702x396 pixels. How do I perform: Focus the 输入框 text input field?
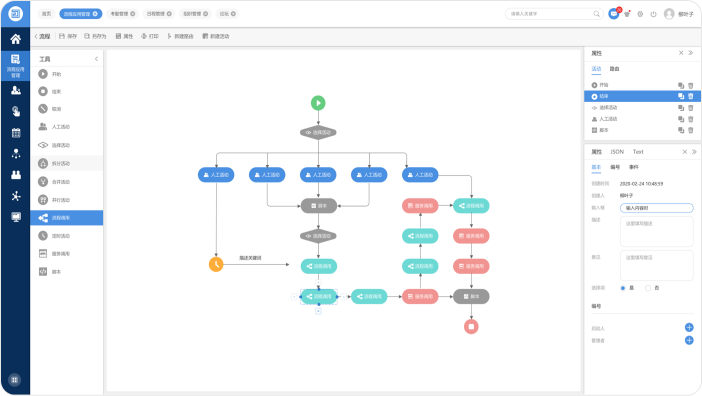coord(656,208)
